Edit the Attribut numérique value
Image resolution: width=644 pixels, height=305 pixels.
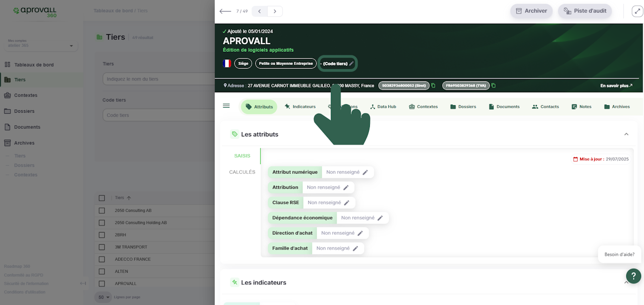click(x=365, y=172)
